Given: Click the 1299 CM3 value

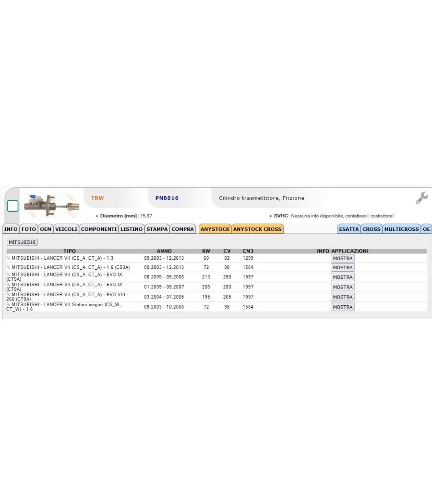Looking at the screenshot, I should pyautogui.click(x=248, y=258).
